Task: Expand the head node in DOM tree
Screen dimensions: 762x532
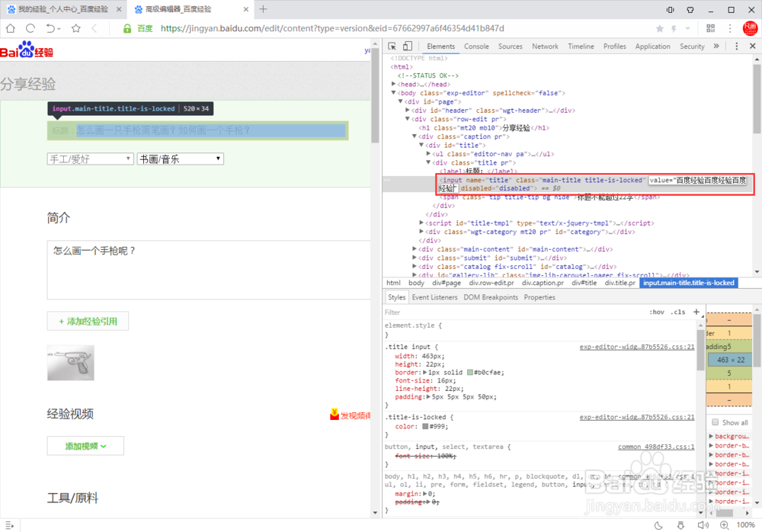Action: coord(394,84)
